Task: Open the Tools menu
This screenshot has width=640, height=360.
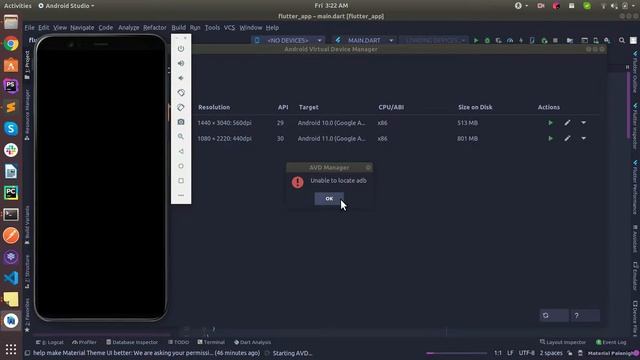Action: 212,28
